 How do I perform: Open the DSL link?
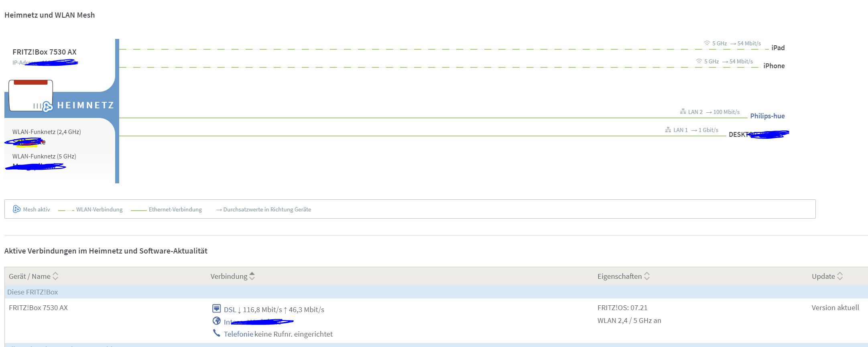tap(230, 310)
